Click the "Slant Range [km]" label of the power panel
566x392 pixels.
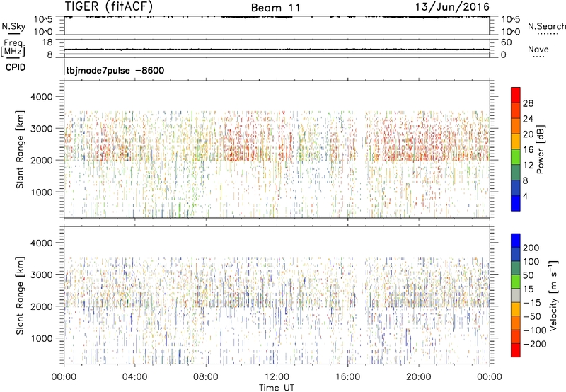(20, 149)
